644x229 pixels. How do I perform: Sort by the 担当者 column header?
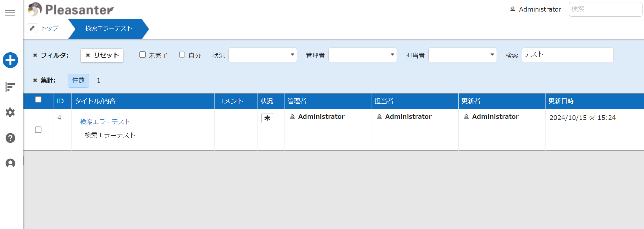415,101
